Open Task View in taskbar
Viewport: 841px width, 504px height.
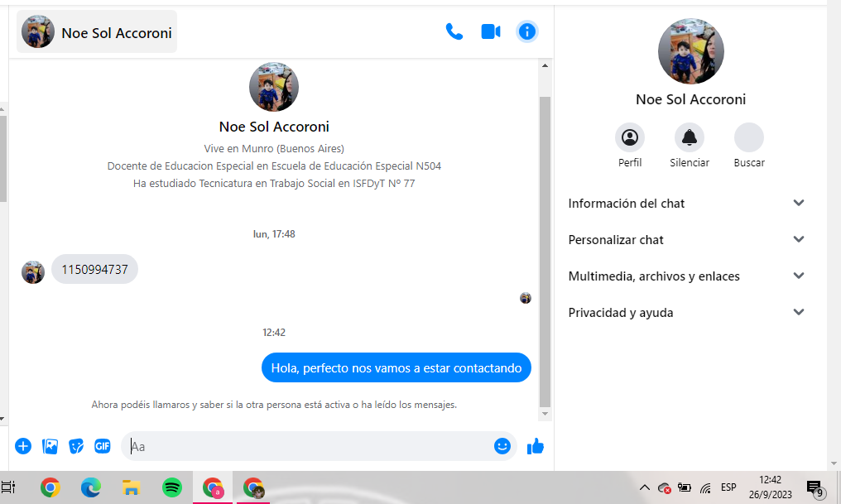tap(8, 487)
